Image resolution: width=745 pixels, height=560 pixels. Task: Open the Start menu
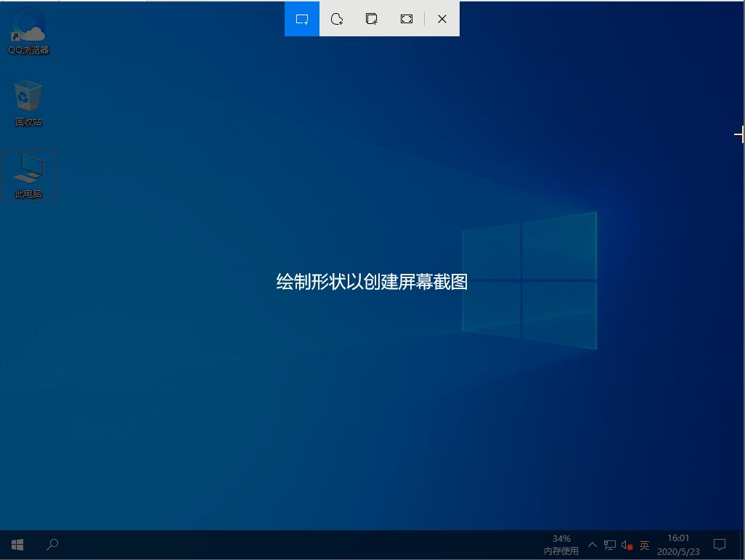(x=17, y=544)
